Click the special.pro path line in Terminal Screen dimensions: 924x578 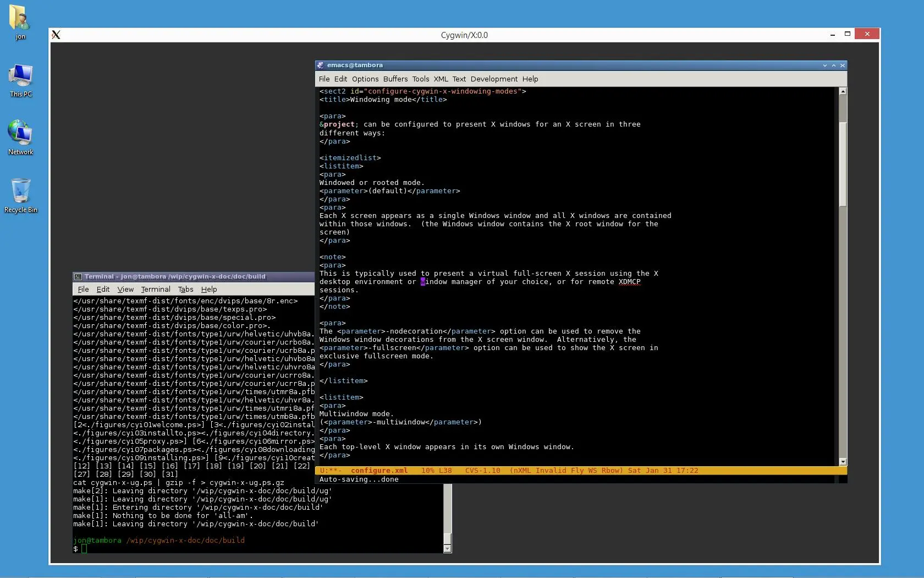point(174,318)
